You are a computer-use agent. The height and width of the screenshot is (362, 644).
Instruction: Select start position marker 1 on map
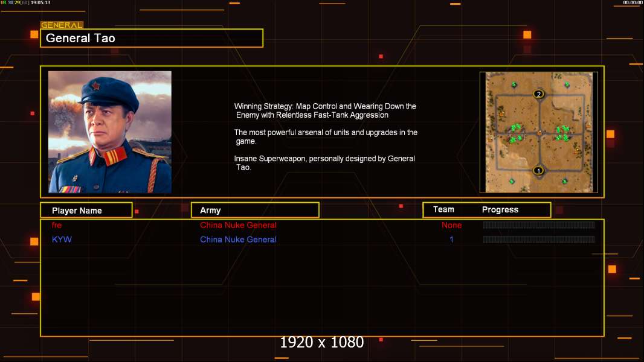pyautogui.click(x=538, y=171)
